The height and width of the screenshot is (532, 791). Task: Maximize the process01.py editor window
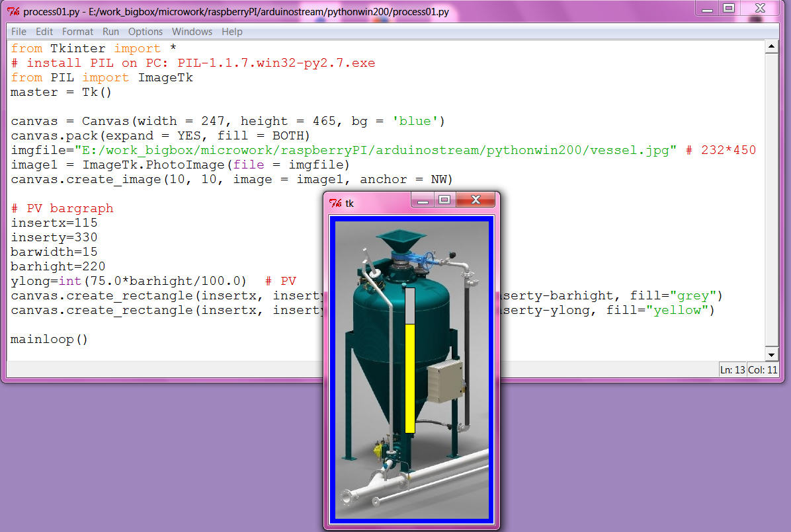click(x=729, y=9)
